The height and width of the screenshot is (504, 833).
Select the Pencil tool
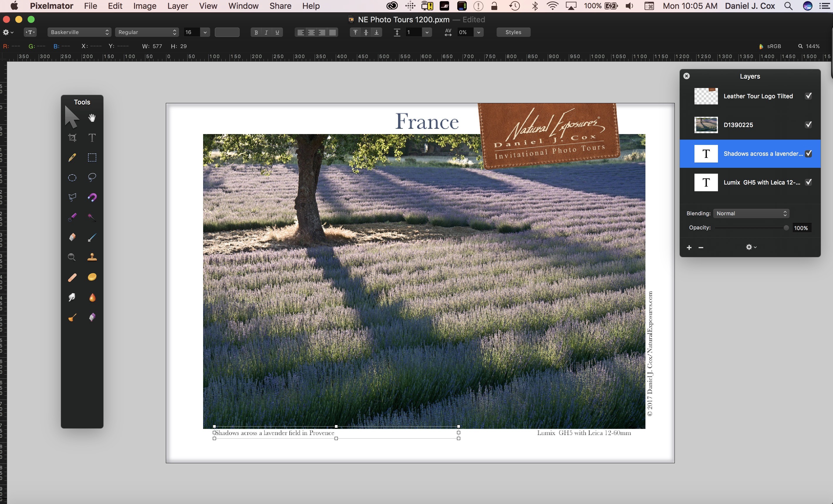[72, 158]
